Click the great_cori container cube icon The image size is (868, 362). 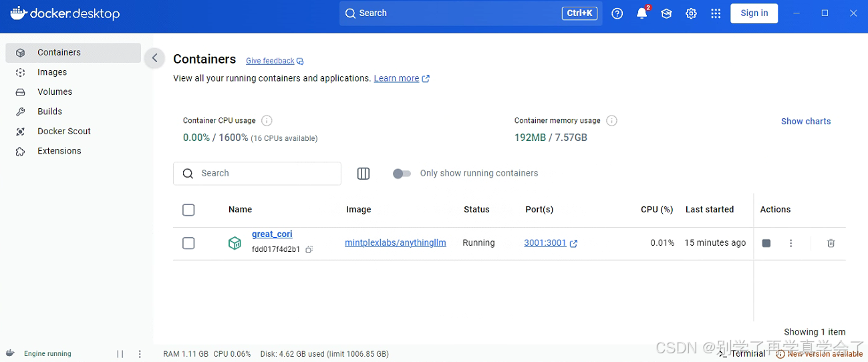235,243
